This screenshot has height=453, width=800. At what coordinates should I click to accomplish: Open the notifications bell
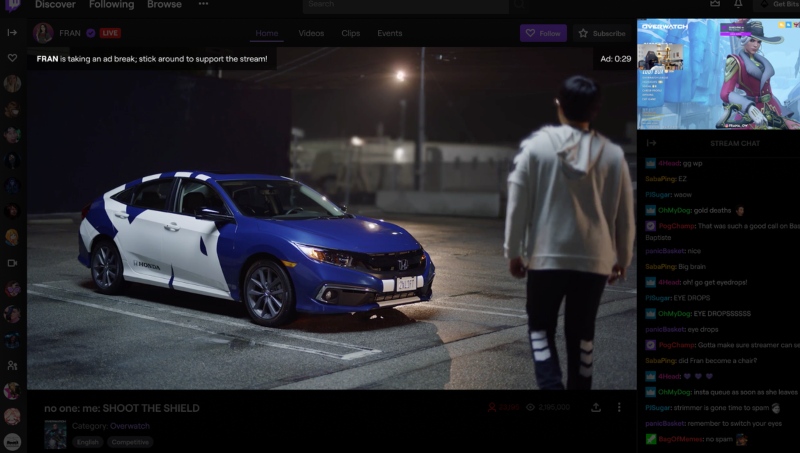pos(738,4)
